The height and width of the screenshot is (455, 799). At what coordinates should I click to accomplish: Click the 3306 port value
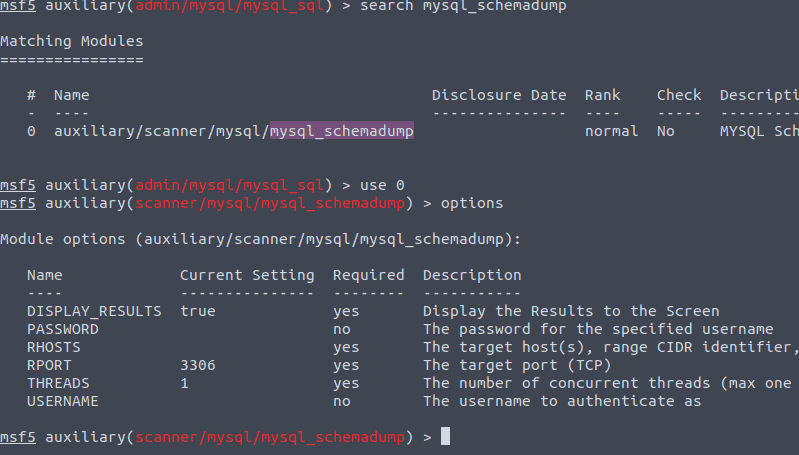coord(198,365)
